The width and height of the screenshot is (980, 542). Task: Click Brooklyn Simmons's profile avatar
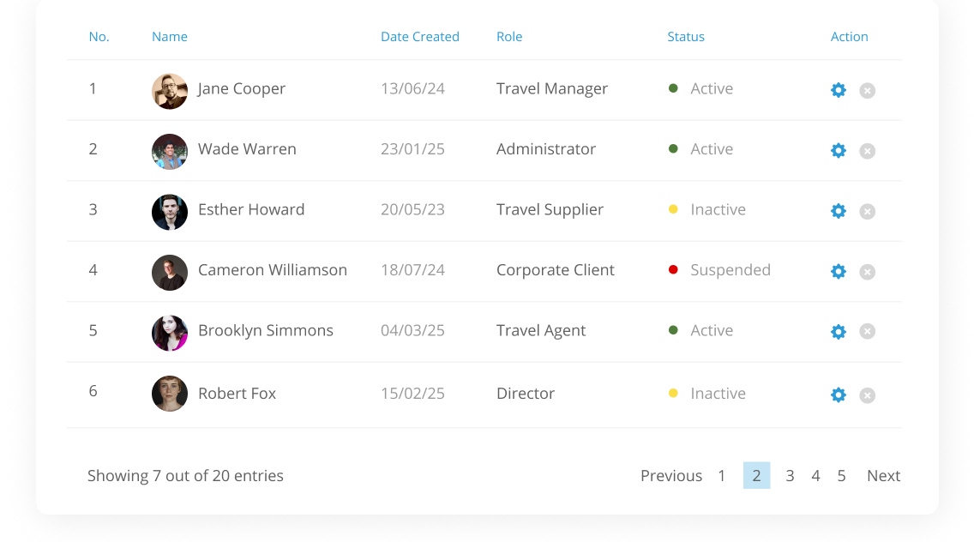coord(170,331)
